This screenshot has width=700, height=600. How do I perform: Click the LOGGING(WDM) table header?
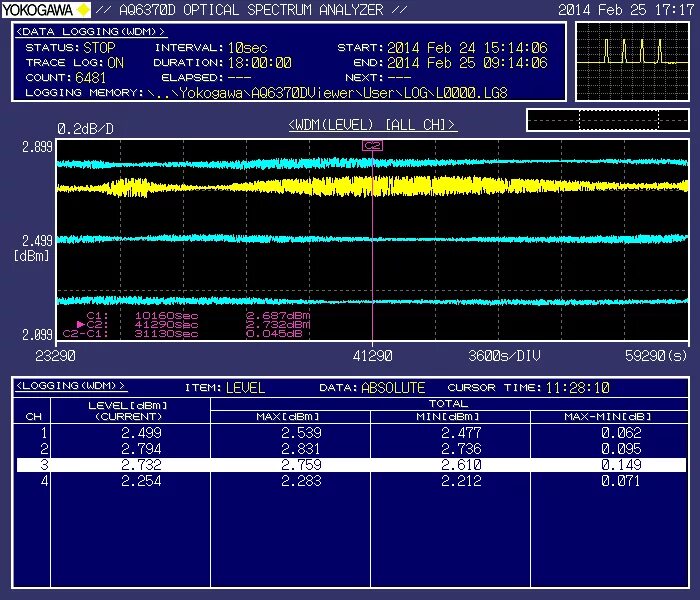click(x=71, y=386)
